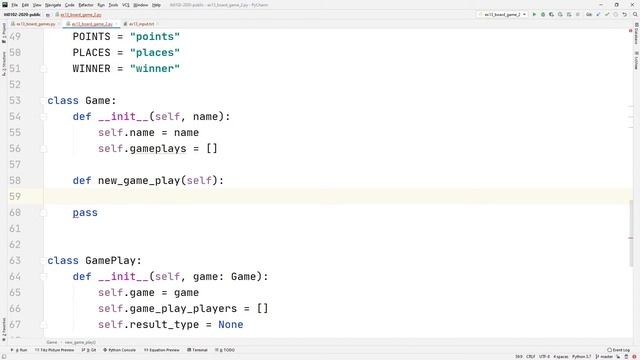Open the File menu
This screenshot has width=640, height=360.
click(15, 5)
